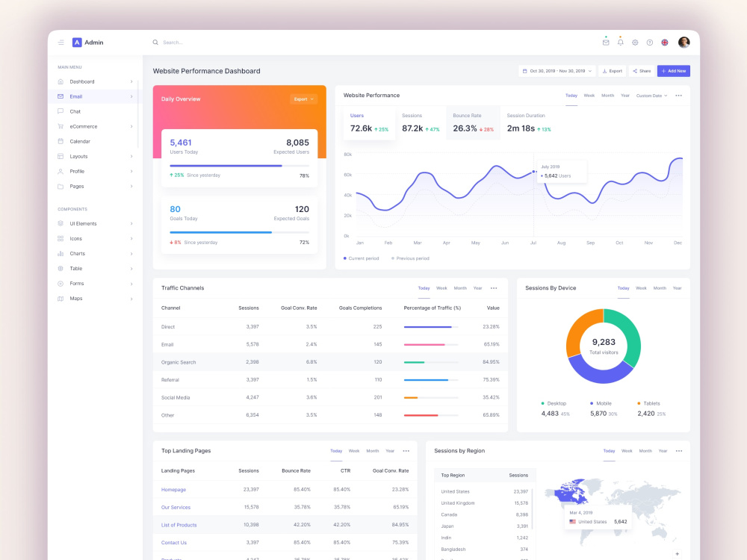This screenshot has height=560, width=747.
Task: Select Month tab in Top Landing Pages
Action: tap(373, 451)
